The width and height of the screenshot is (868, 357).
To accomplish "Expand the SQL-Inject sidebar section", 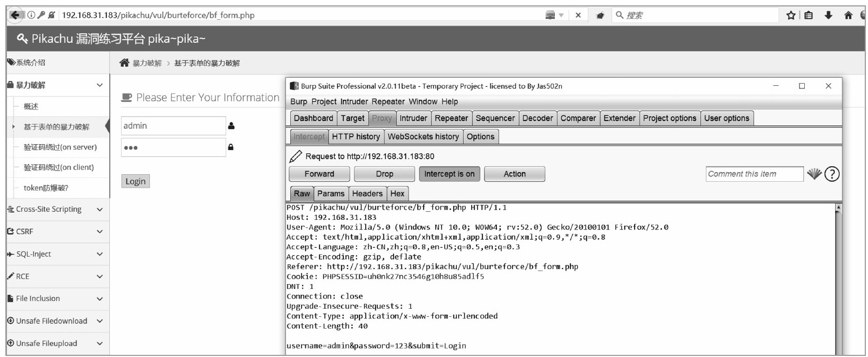I will click(x=100, y=254).
